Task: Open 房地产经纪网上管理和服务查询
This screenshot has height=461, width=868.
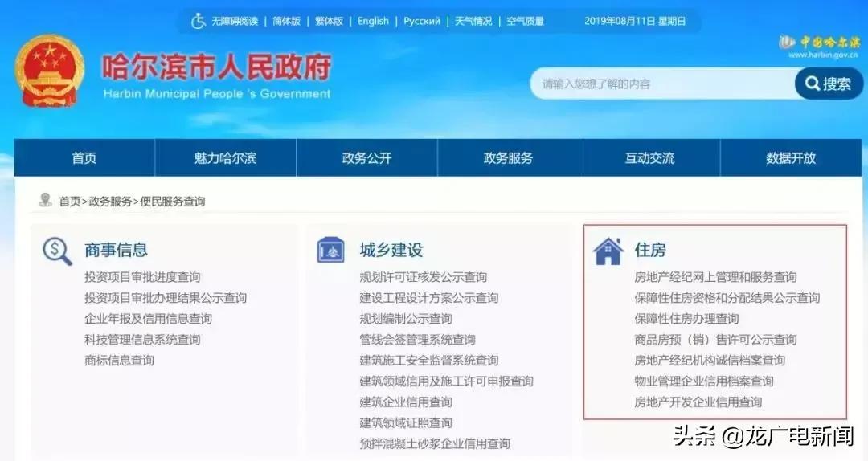Action: tap(716, 277)
